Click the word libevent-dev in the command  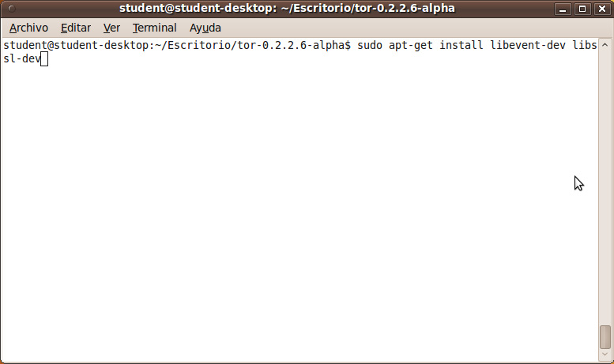point(527,46)
